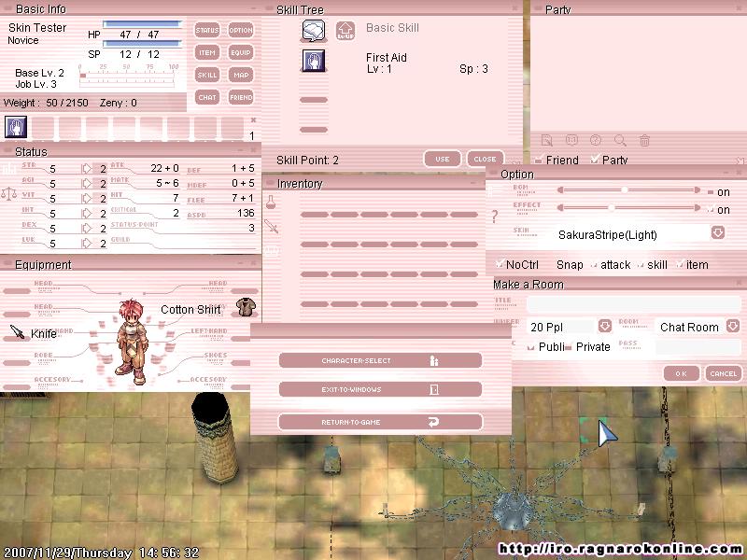Toggle Snap attack checkbox
This screenshot has width=747, height=560.
tap(594, 265)
